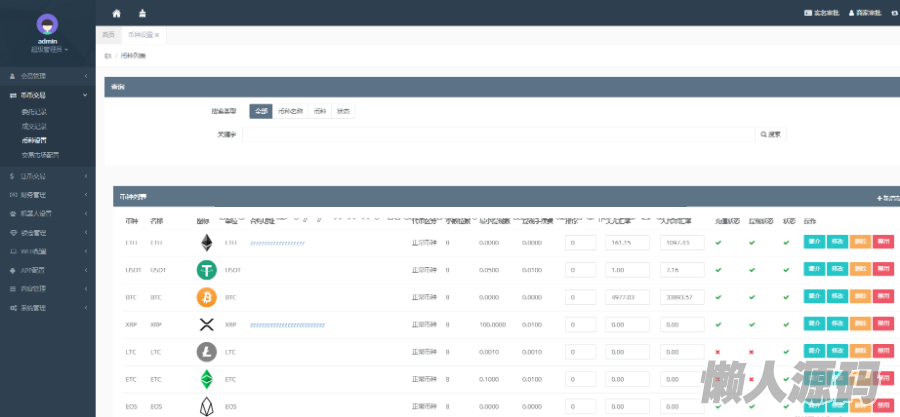Click the admin avatar in the sidebar
The height and width of the screenshot is (417, 900).
47,24
